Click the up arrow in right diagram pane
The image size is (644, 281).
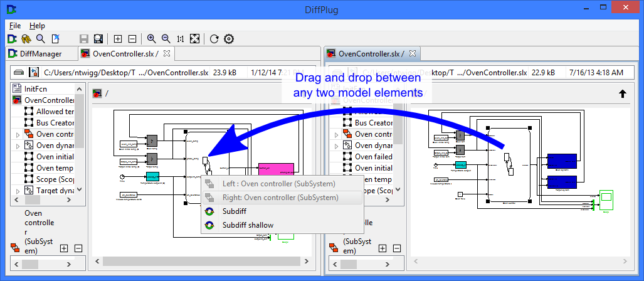[x=622, y=93]
